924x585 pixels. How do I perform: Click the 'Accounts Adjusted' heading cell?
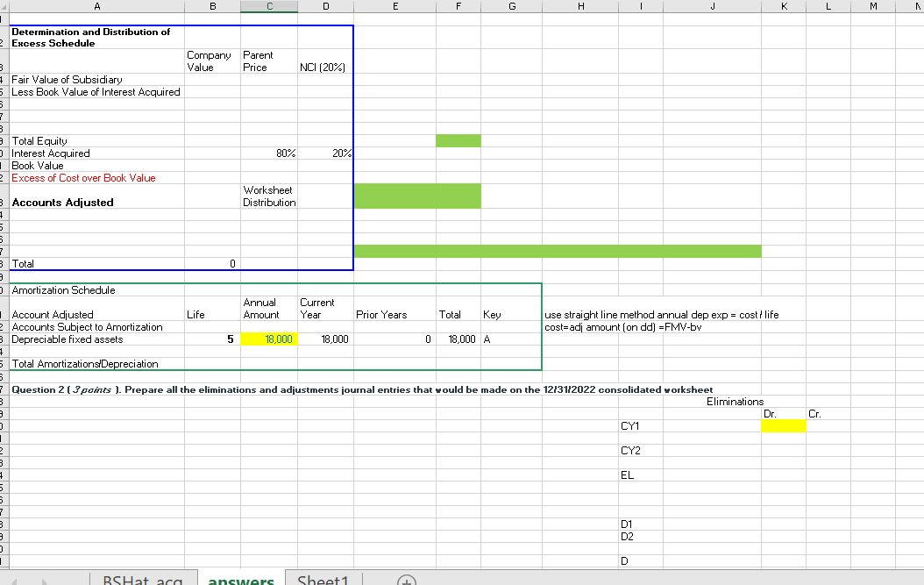(97, 196)
